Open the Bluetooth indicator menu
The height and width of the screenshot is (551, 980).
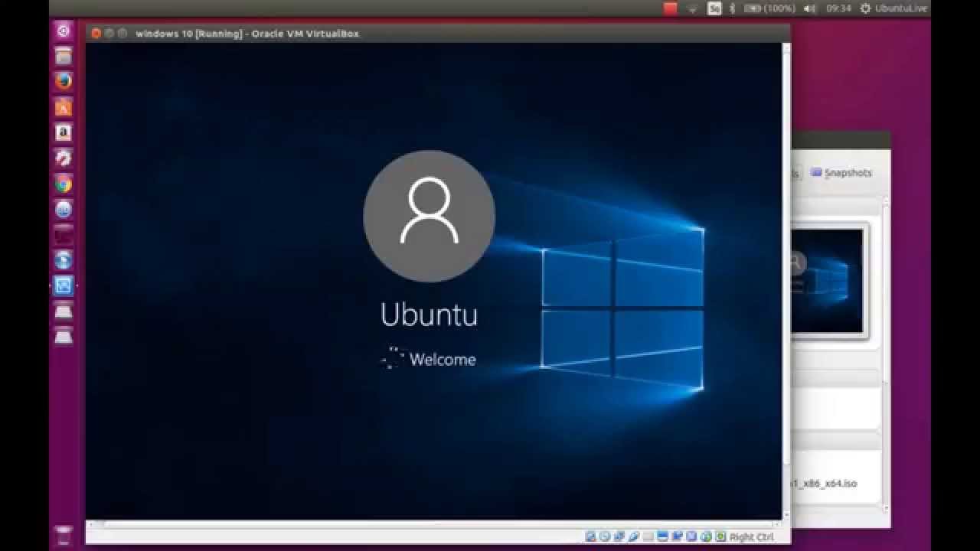point(732,8)
